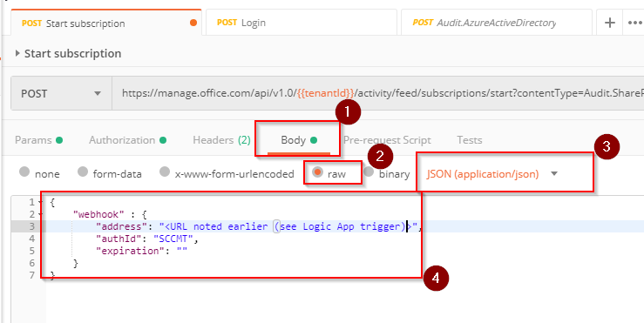Click the {{tenantId}} variable in URL
644x323 pixels.
click(325, 93)
